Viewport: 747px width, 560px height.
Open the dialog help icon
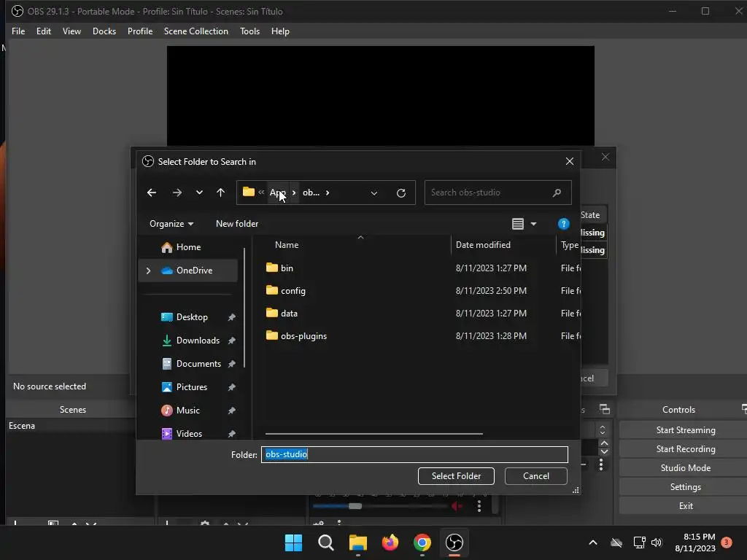(563, 224)
